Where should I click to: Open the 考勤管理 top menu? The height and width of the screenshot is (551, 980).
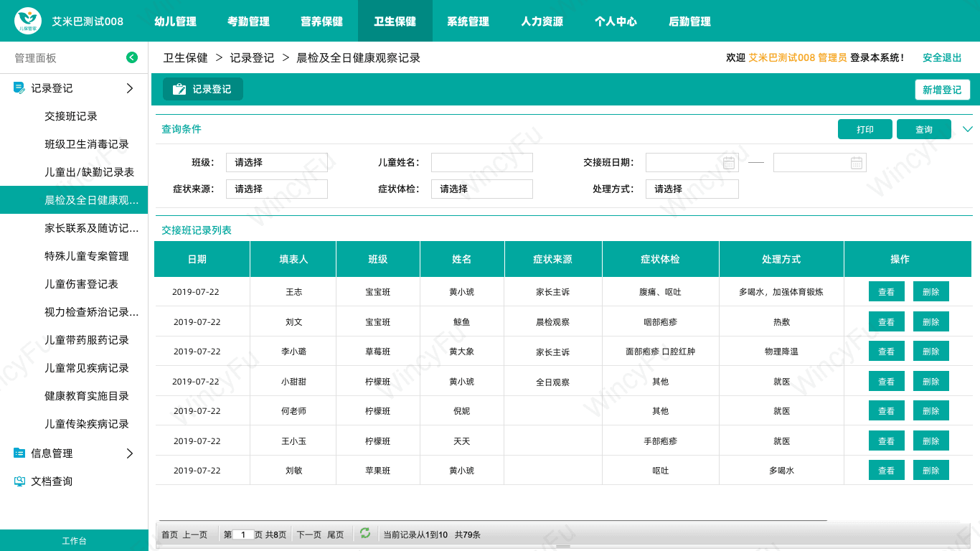pyautogui.click(x=248, y=21)
